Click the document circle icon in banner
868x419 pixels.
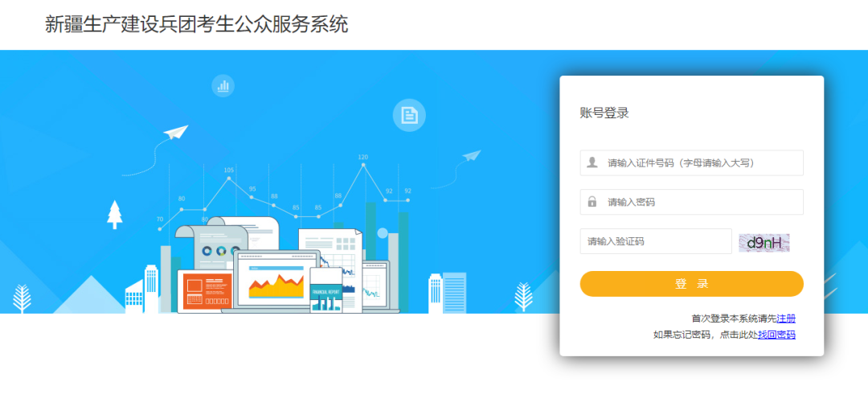(x=409, y=115)
